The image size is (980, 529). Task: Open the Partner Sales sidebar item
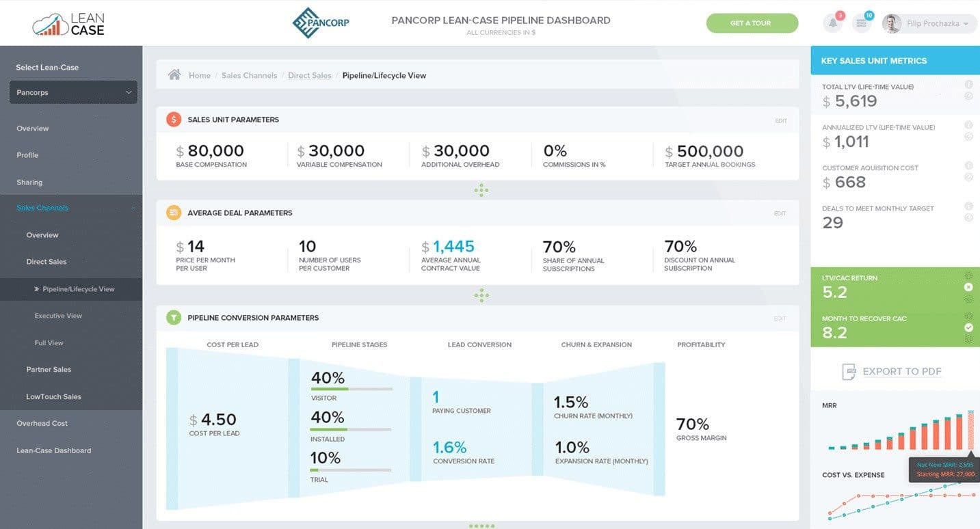50,369
